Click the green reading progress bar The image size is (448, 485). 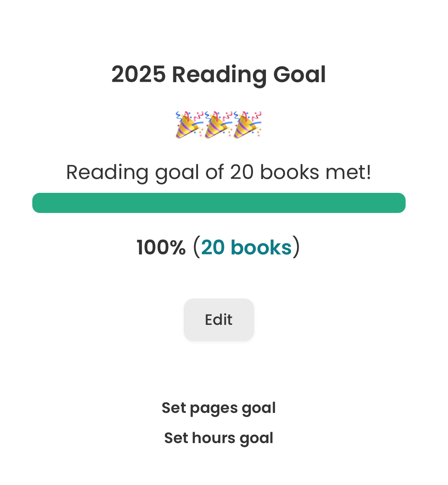[219, 203]
